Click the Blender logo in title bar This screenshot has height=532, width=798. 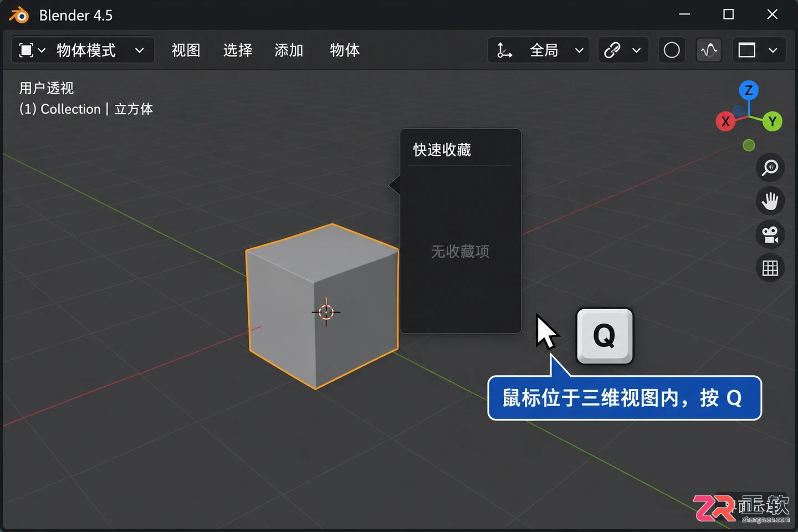[19, 15]
